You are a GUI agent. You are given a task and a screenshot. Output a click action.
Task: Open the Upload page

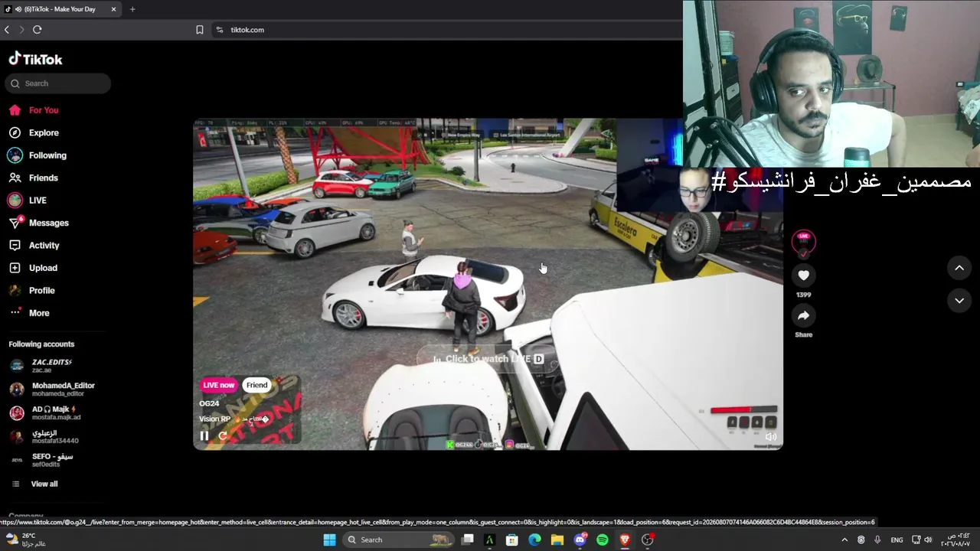[43, 268]
